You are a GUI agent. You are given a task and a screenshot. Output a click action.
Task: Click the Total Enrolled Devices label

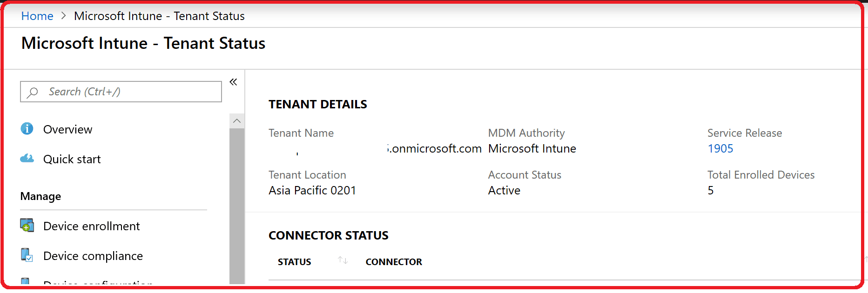tap(761, 175)
